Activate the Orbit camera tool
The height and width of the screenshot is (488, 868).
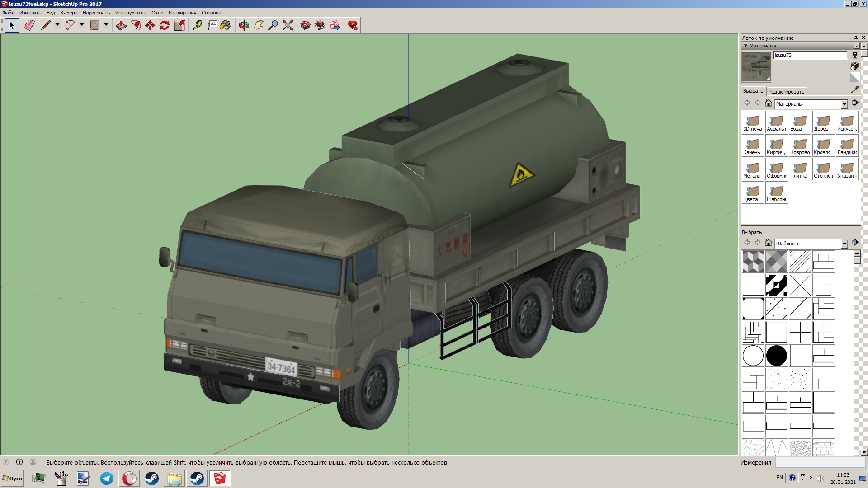click(244, 25)
